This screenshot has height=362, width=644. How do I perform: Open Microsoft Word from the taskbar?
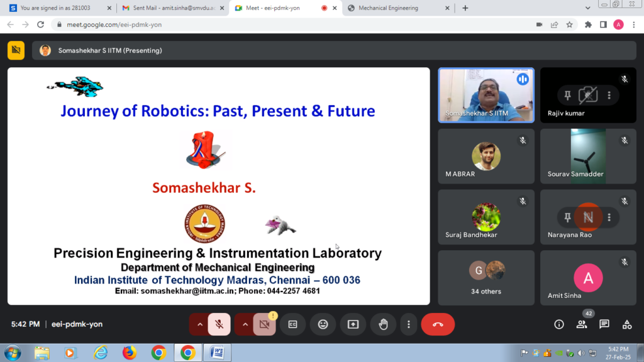[217, 353]
